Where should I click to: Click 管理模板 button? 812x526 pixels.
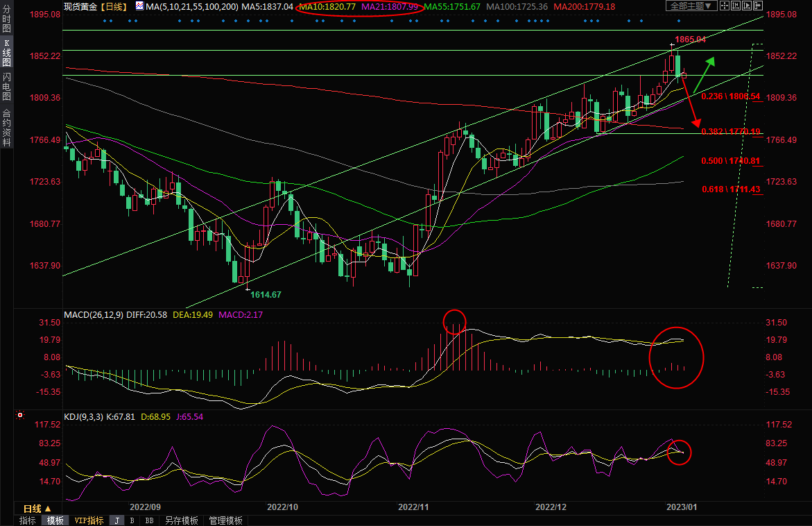tap(225, 520)
